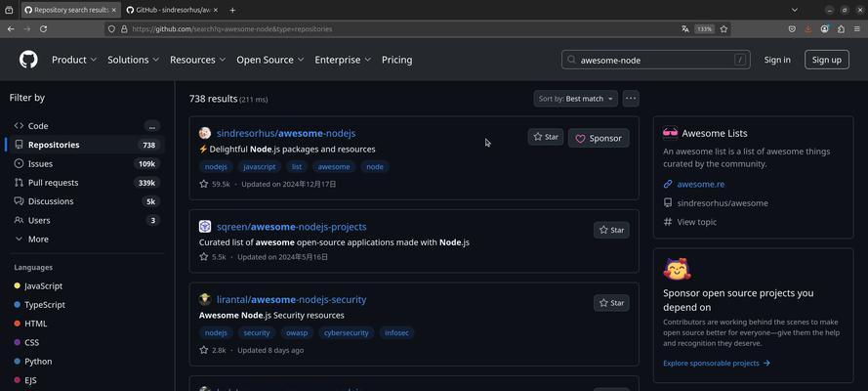Open the list all tabs chevron
868x391 pixels.
pyautogui.click(x=795, y=10)
